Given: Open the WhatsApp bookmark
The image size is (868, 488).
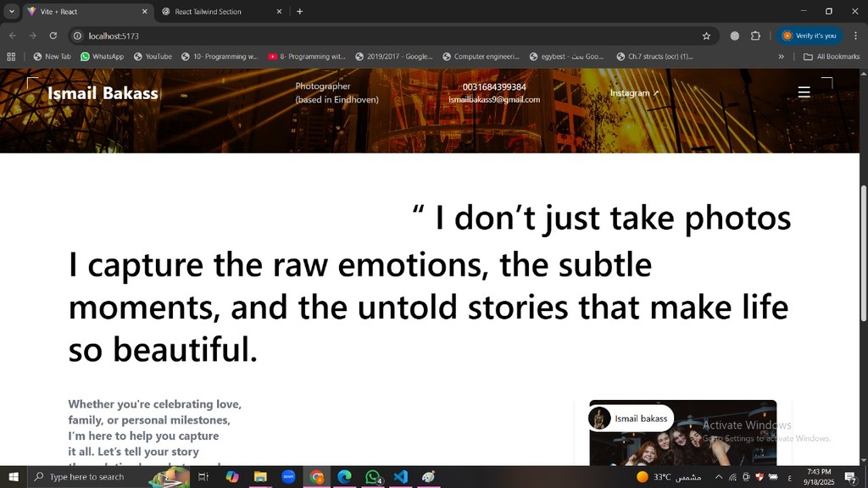Looking at the screenshot, I should (x=103, y=57).
